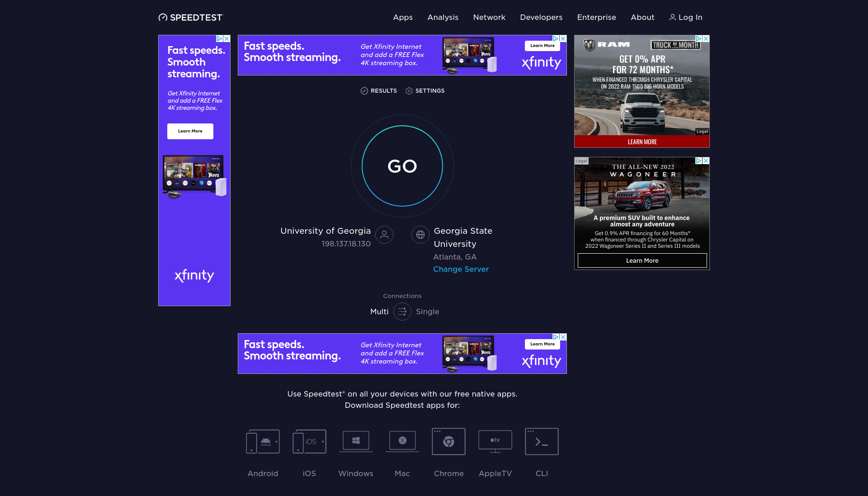Click the Chrome label

point(449,473)
